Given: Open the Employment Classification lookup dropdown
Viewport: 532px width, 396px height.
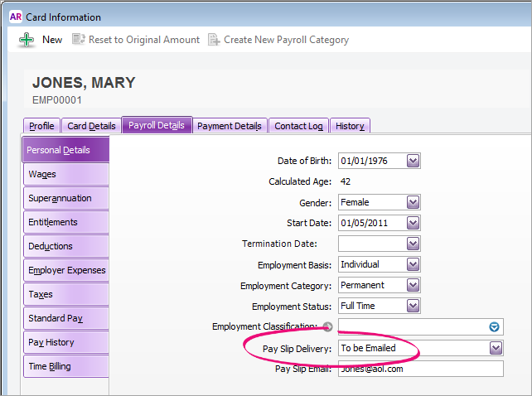Looking at the screenshot, I should tap(496, 327).
